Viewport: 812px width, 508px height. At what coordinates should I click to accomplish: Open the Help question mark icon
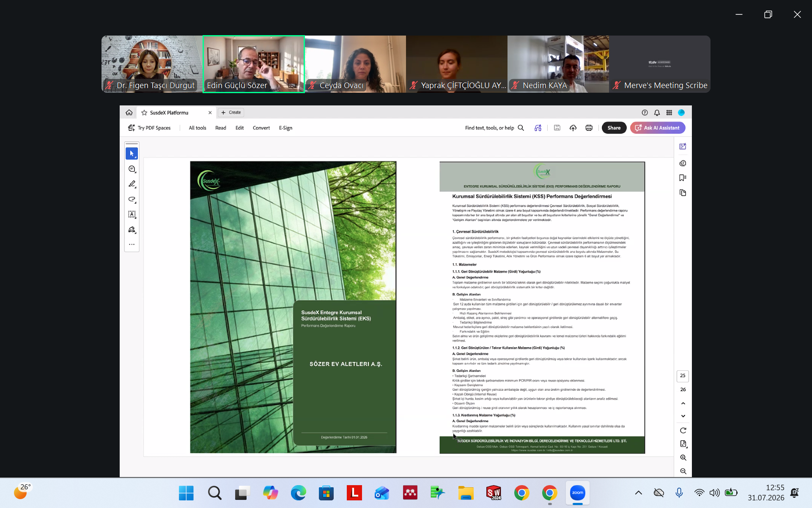coord(645,113)
